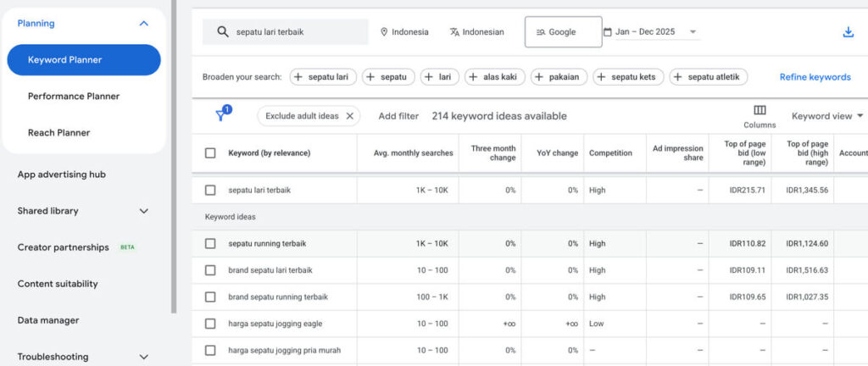Click the calendar date range icon
This screenshot has height=366, width=868.
[x=608, y=32]
